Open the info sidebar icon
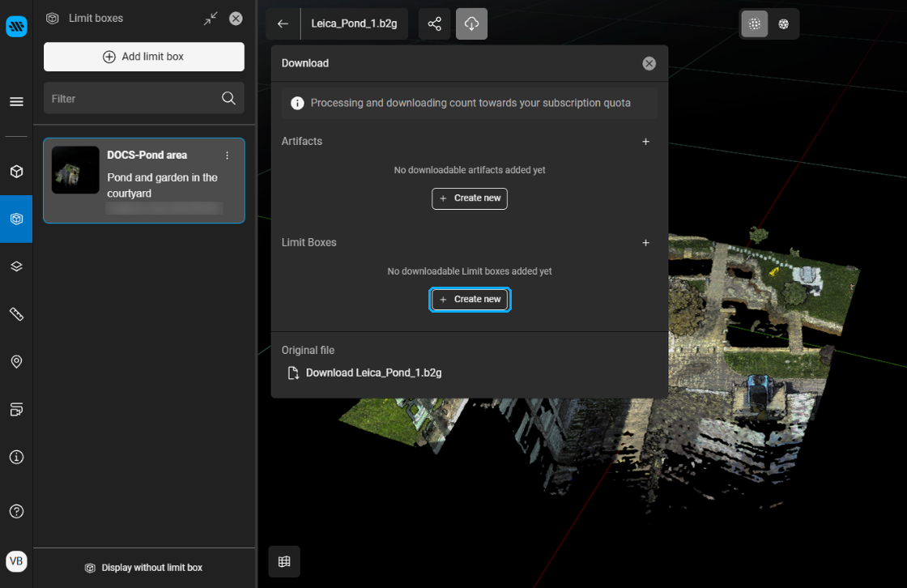907x588 pixels. (x=16, y=458)
